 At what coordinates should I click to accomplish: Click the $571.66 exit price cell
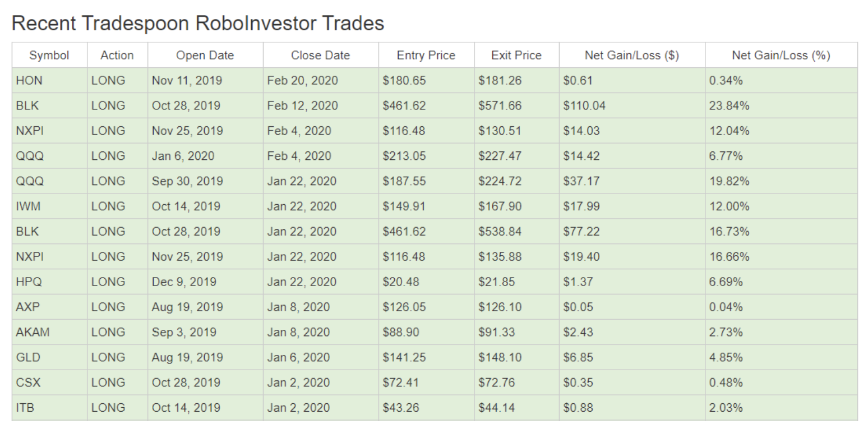516,106
